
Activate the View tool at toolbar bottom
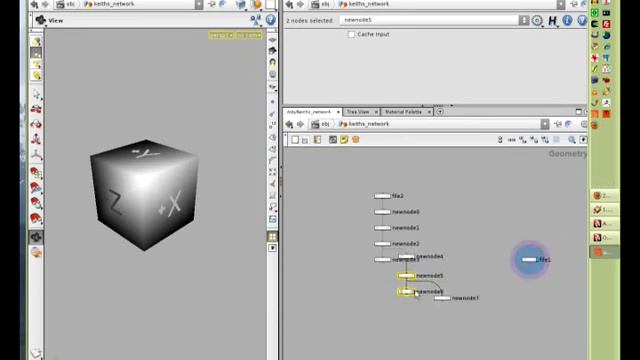coord(36,237)
